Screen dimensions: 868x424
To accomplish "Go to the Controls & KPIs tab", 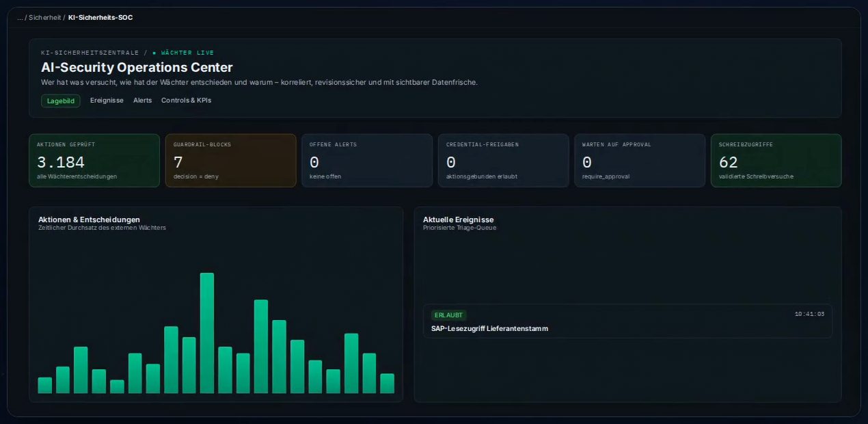I will click(x=187, y=101).
